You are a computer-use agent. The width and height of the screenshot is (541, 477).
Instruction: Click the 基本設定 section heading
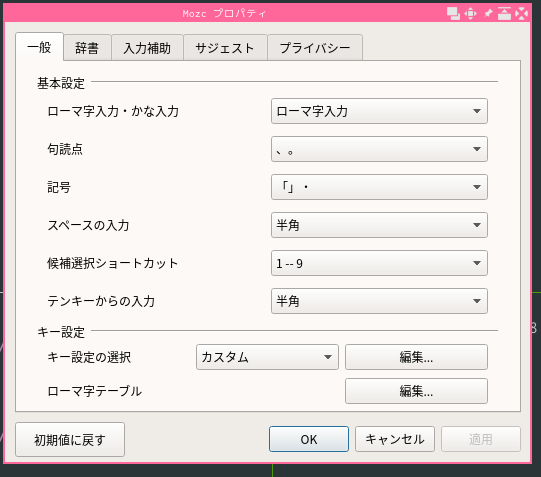(x=61, y=83)
